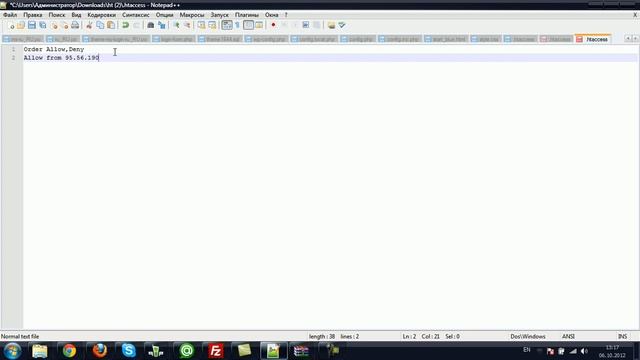This screenshot has height=360, width=640.
Task: Zoom in with the toolbar icon
Action: click(x=176, y=25)
